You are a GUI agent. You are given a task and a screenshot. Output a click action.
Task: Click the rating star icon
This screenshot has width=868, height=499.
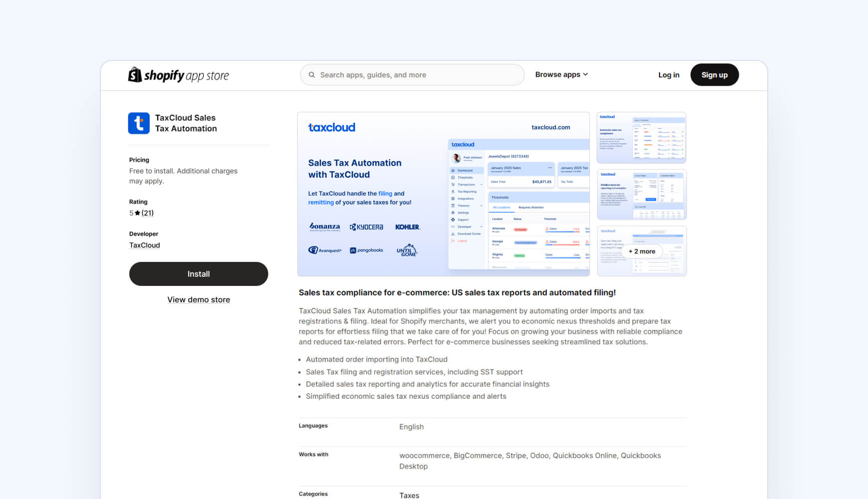(x=138, y=213)
